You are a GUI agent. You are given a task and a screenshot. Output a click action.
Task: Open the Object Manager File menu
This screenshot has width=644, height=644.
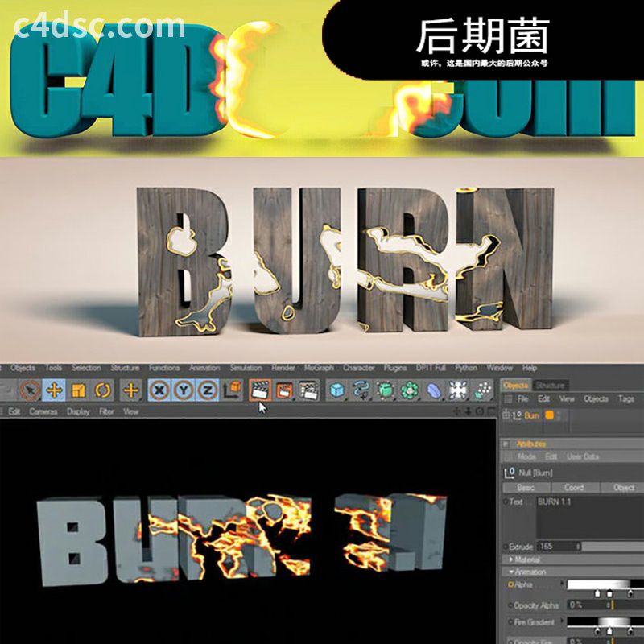point(522,398)
